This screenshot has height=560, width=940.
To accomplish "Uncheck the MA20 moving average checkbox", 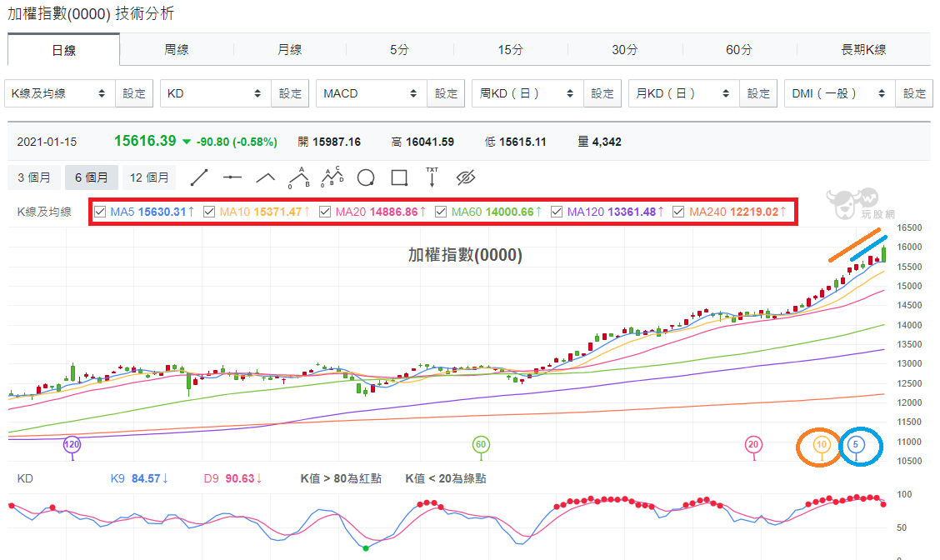I will [325, 212].
